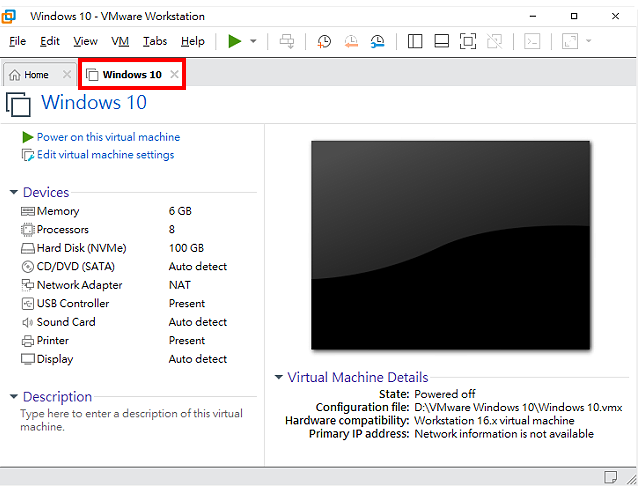Click the USB Controller icon
The image size is (642, 488).
coord(27,303)
